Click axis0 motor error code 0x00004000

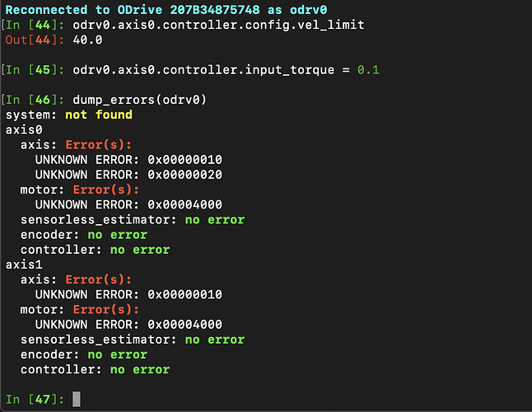point(185,204)
